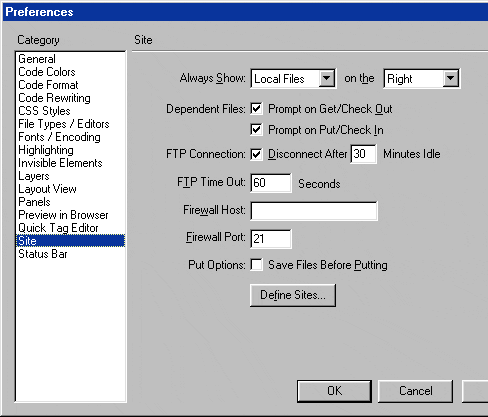Expand the Right side dropdown

[422, 79]
